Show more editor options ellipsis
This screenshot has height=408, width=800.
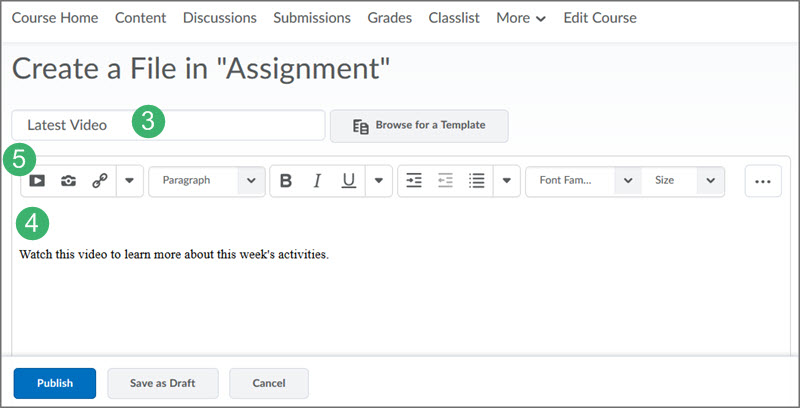(x=763, y=181)
